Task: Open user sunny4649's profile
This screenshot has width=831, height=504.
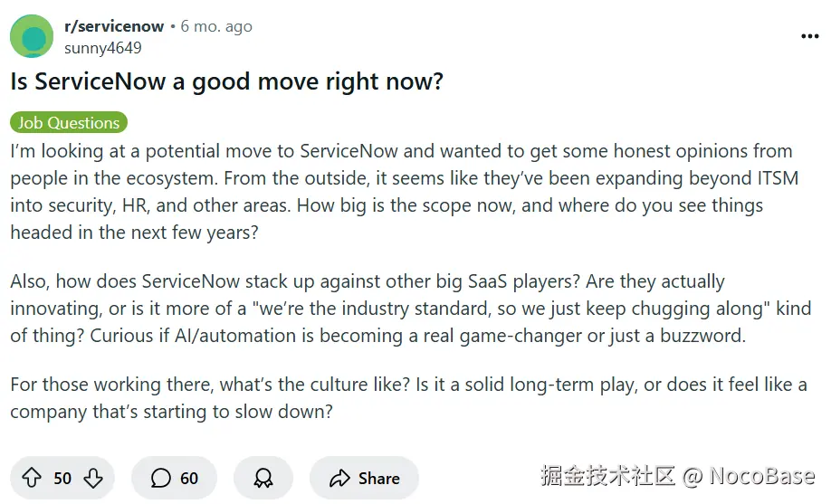Action: tap(102, 48)
